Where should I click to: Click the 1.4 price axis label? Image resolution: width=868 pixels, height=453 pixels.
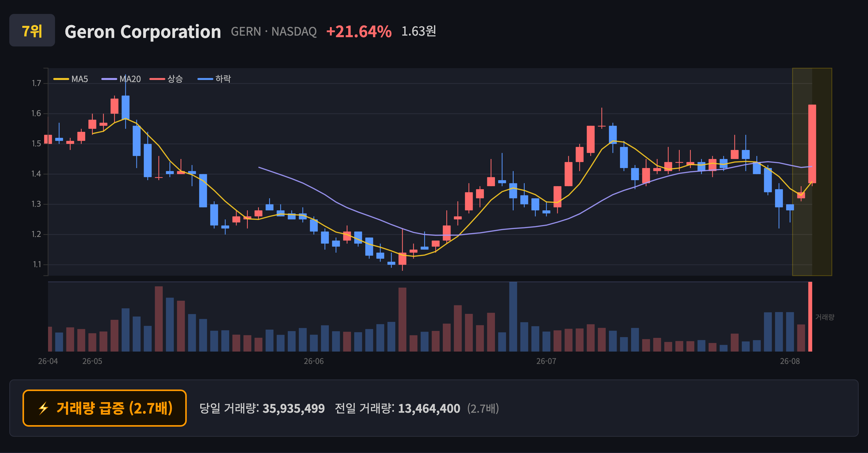[36, 174]
